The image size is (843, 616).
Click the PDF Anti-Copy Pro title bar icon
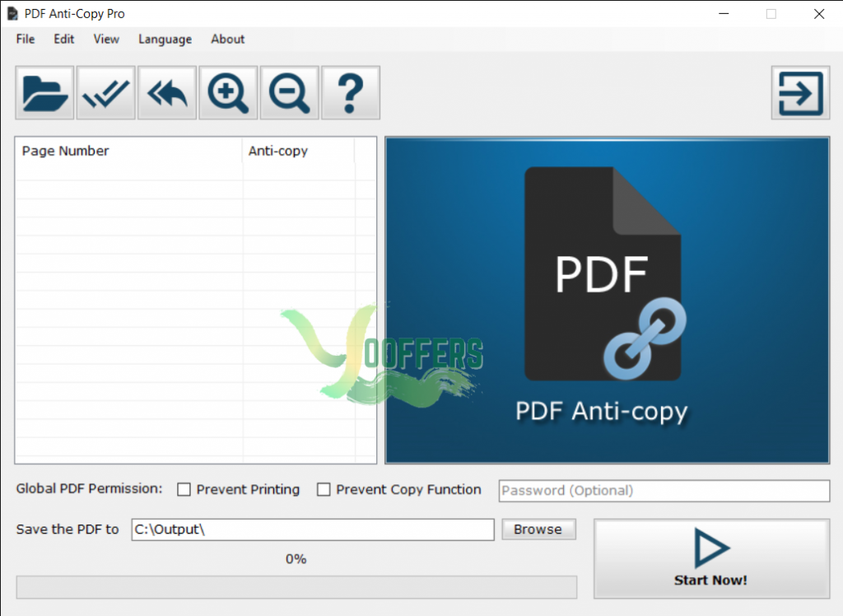pyautogui.click(x=12, y=13)
